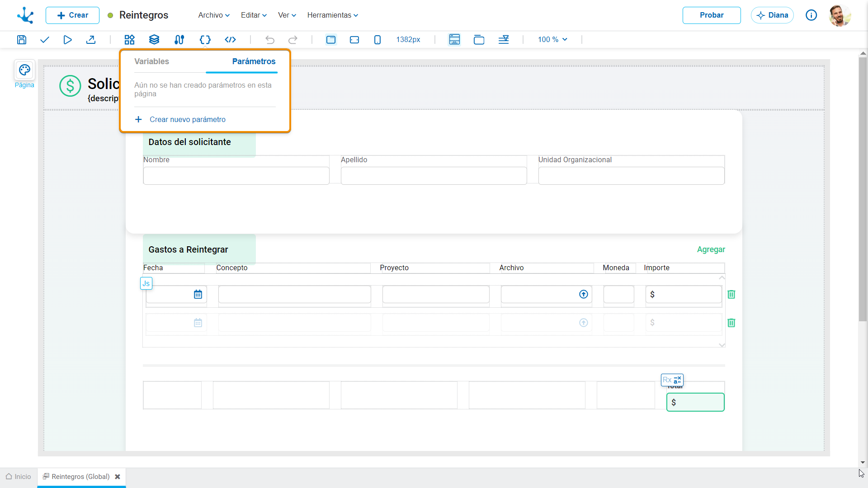Open calendar picker in Fecha field

(x=198, y=295)
